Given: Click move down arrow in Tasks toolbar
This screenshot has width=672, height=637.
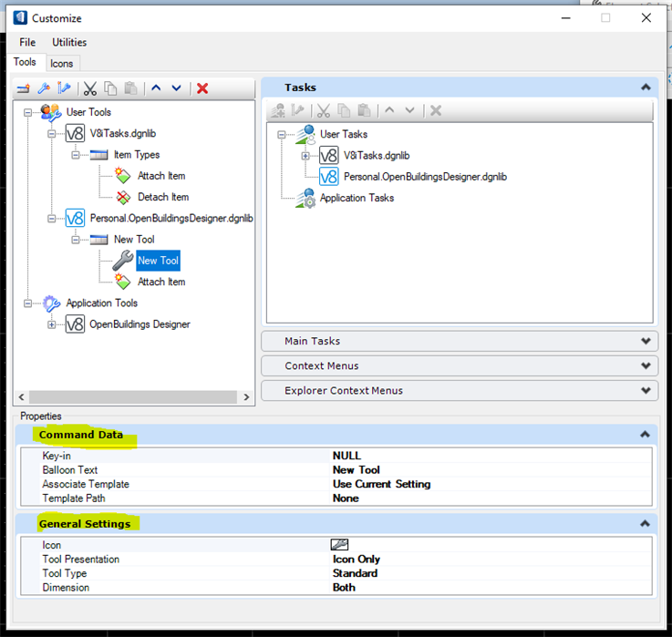Looking at the screenshot, I should tap(409, 110).
